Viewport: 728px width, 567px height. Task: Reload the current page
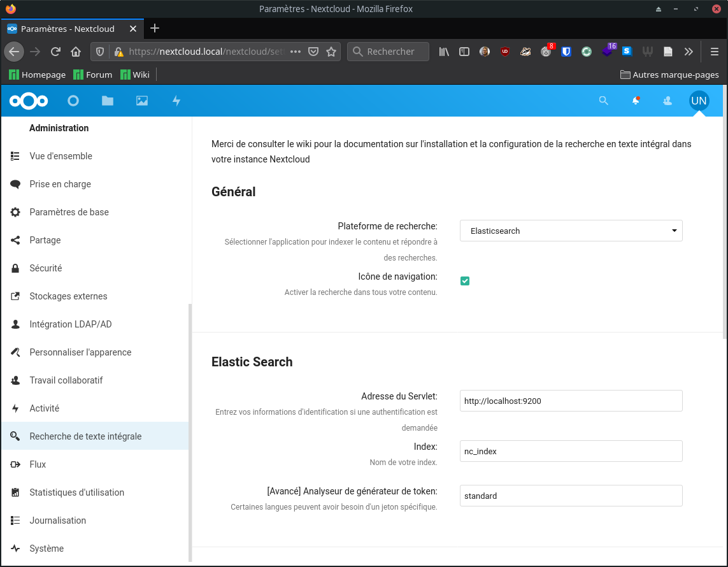55,52
